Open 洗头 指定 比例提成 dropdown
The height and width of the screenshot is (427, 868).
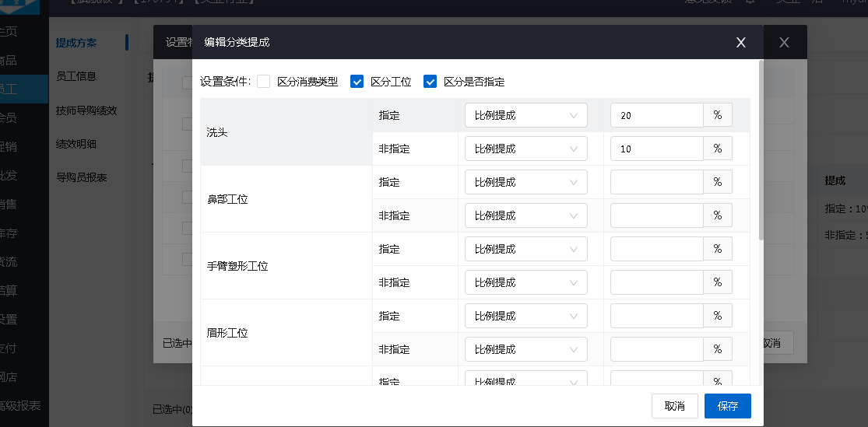526,116
